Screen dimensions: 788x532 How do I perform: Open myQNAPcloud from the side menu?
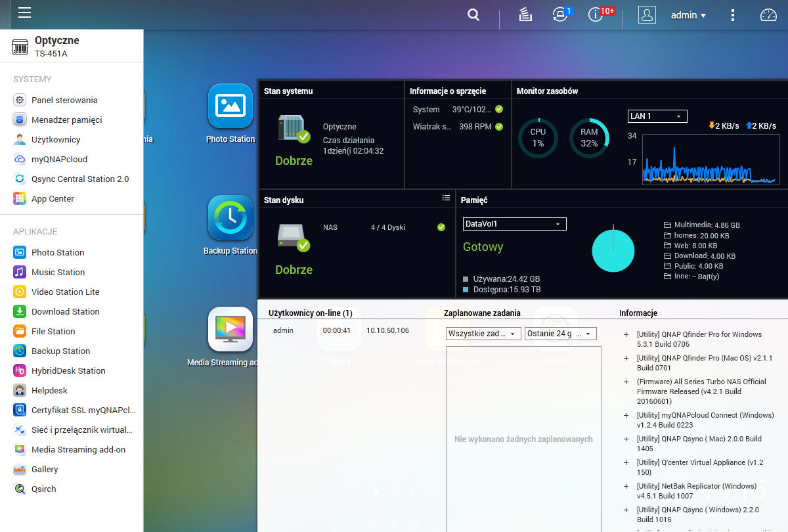(x=72, y=159)
